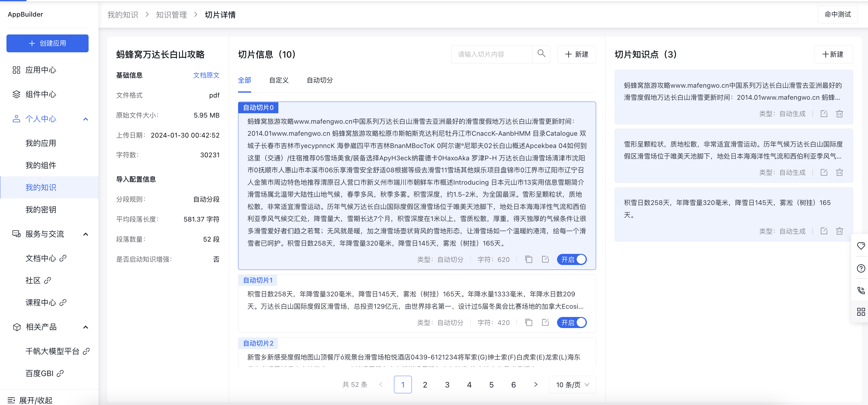Click link icon next to 千帆大模型平台
Screen dimensions: 868x405
[86, 351]
